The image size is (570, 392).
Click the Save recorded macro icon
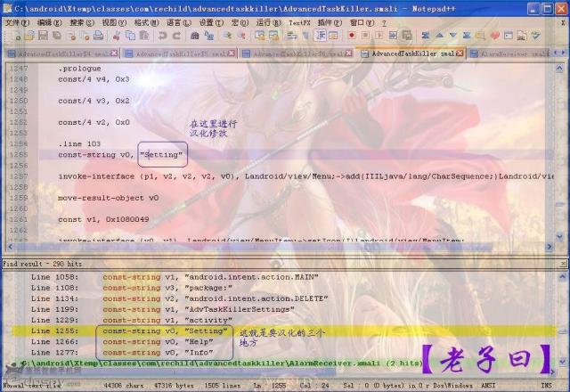tap(407, 36)
